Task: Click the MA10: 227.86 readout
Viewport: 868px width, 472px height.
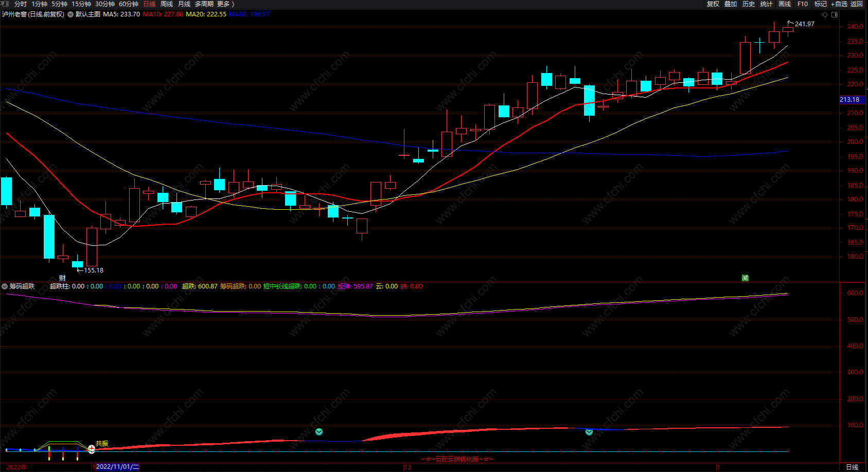Action: [x=163, y=14]
